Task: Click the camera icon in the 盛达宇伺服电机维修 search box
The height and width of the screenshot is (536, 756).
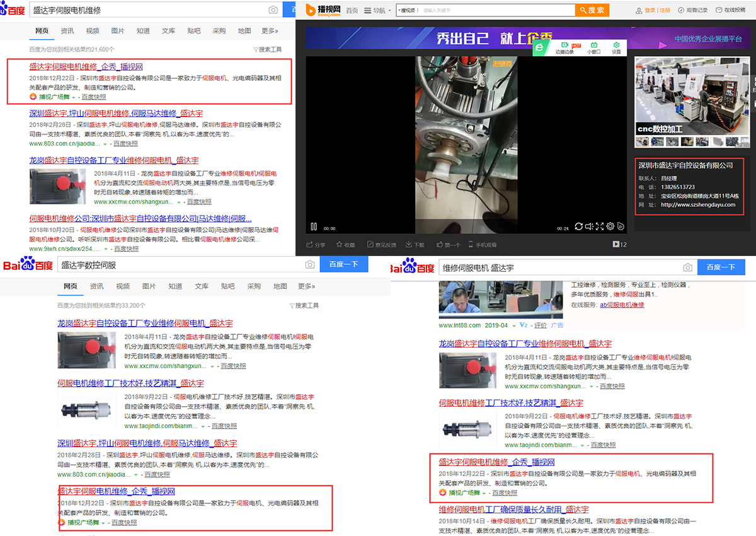Action: [273, 10]
